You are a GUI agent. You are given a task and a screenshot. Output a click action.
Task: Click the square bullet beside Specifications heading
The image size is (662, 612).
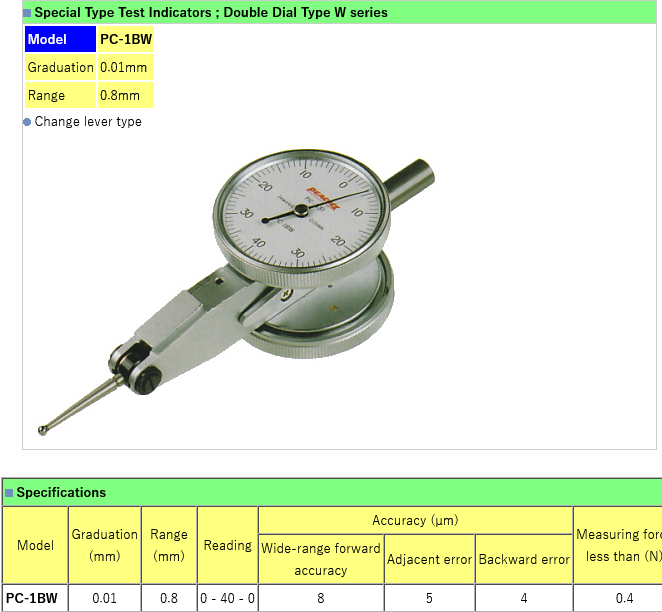point(9,493)
